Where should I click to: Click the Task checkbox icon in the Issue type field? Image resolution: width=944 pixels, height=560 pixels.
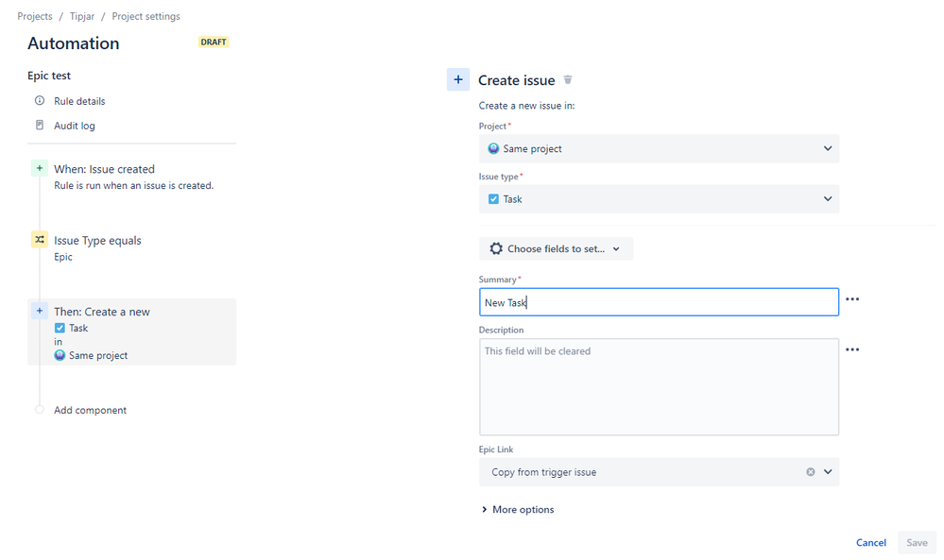tap(493, 199)
